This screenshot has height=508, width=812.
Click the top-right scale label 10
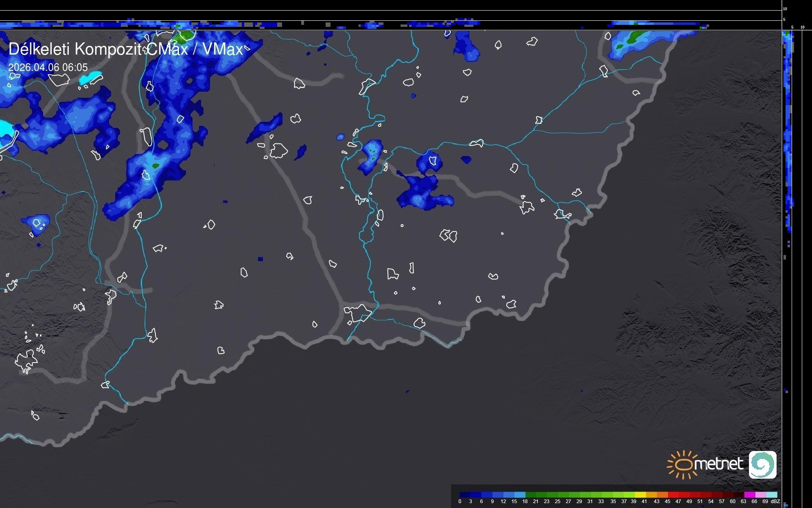[785, 9]
